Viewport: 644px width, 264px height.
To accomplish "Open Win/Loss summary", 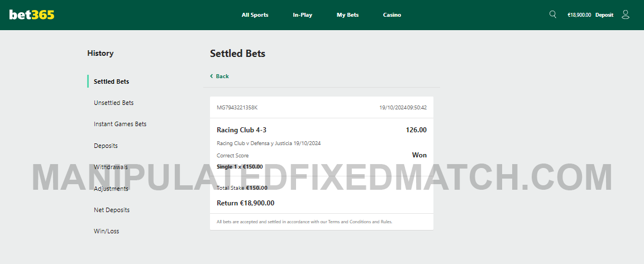I will click(x=106, y=231).
